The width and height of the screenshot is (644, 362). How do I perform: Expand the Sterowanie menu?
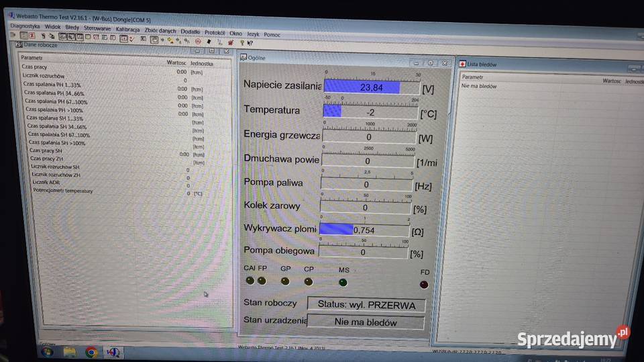[97, 28]
